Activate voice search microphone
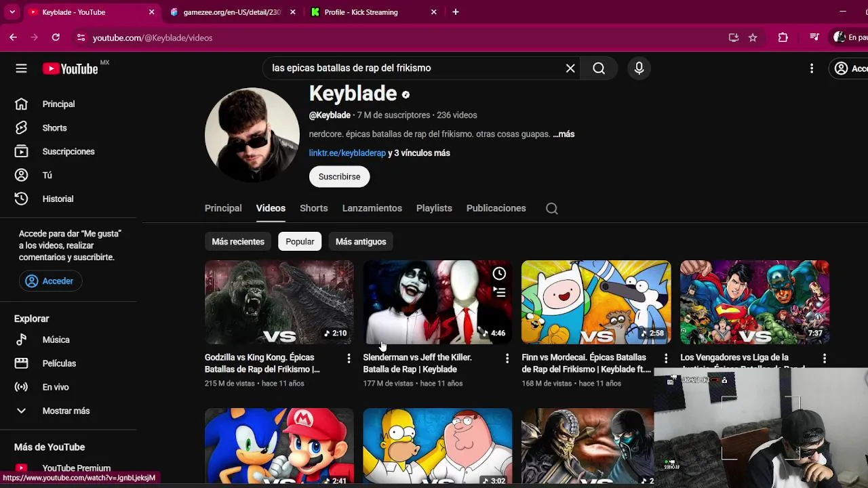Viewport: 868px width, 488px height. tap(639, 68)
